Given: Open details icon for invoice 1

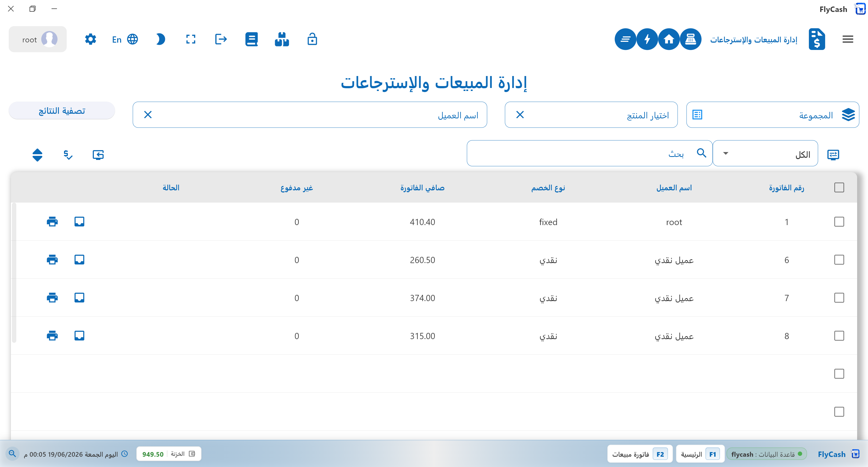Looking at the screenshot, I should (x=79, y=222).
